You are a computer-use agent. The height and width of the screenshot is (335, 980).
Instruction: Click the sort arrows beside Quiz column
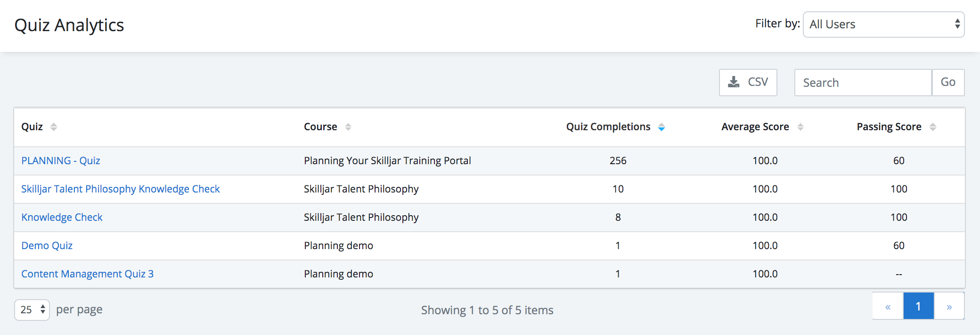(54, 127)
